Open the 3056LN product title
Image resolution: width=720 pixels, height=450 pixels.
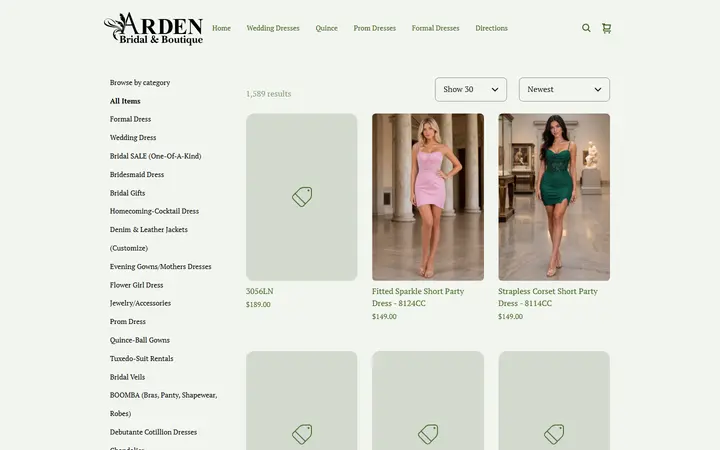(259, 291)
